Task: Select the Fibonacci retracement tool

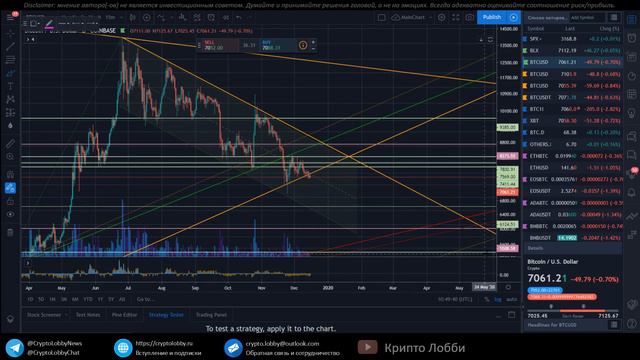Action: coord(10,60)
